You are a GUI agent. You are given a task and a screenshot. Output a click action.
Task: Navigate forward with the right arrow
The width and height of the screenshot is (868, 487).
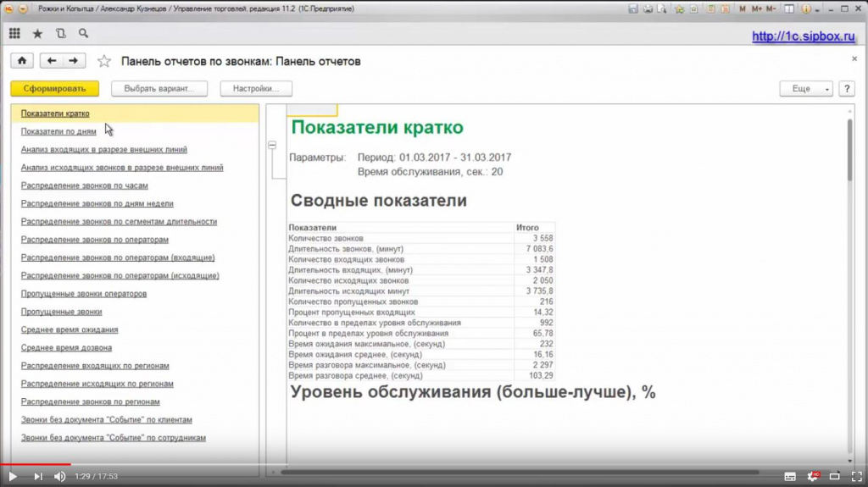click(74, 61)
